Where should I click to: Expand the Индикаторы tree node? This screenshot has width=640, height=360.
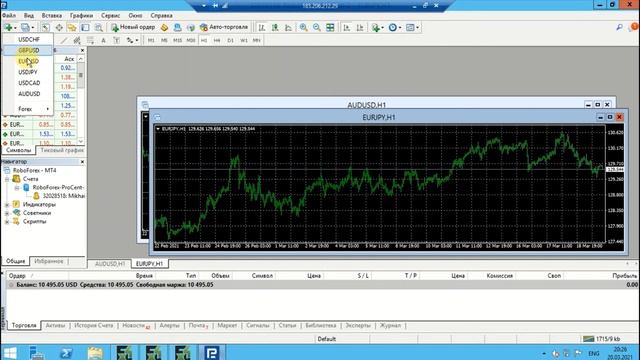tap(7, 204)
